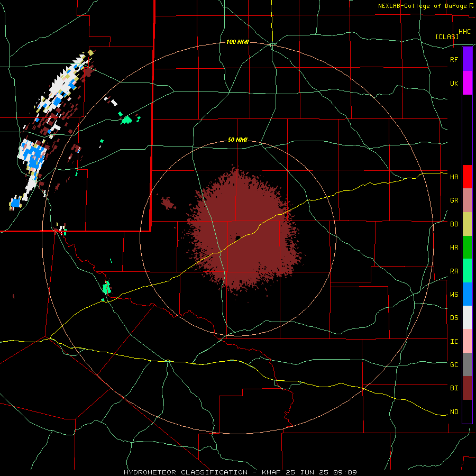Select the light pink IC legend swatch
This screenshot has height=476, width=476.
click(467, 341)
